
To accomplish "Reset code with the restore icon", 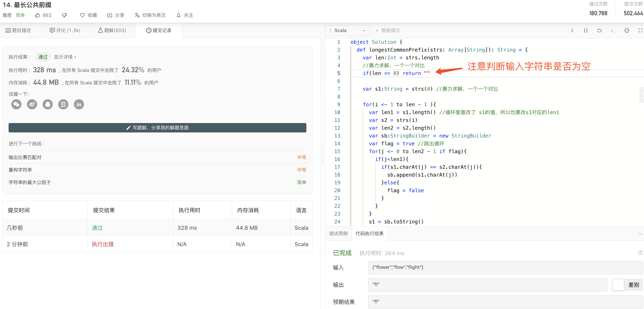I will pos(599,30).
